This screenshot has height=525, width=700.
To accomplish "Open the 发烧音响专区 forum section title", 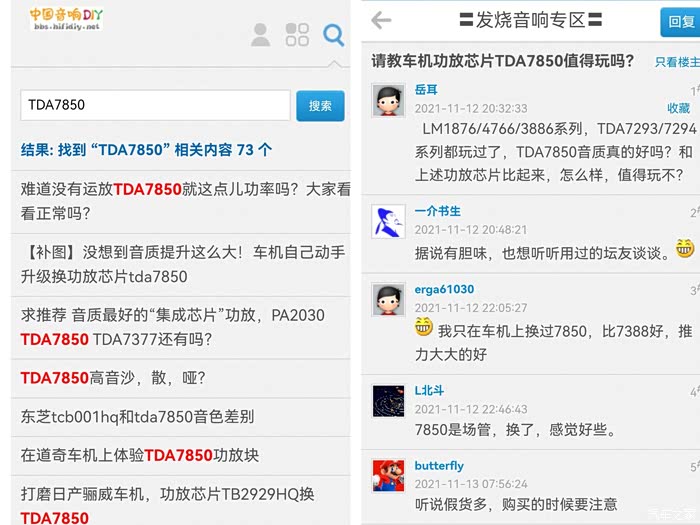I will pyautogui.click(x=530, y=20).
